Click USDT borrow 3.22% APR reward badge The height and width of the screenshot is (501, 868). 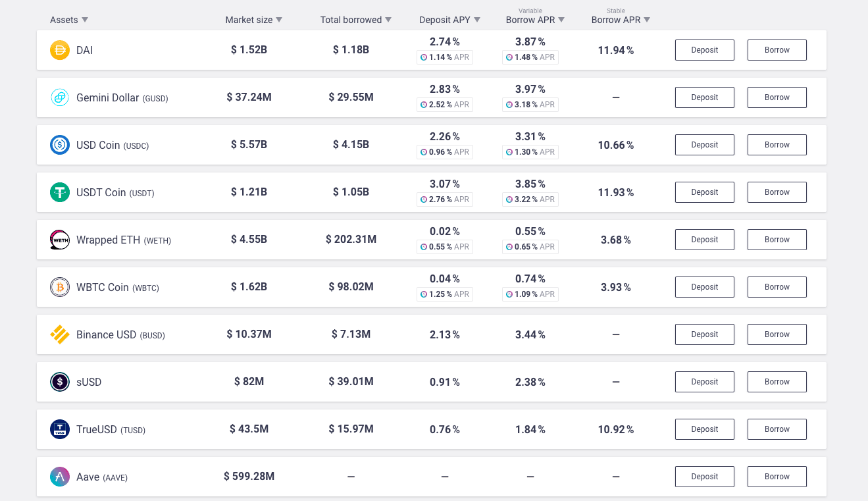530,199
